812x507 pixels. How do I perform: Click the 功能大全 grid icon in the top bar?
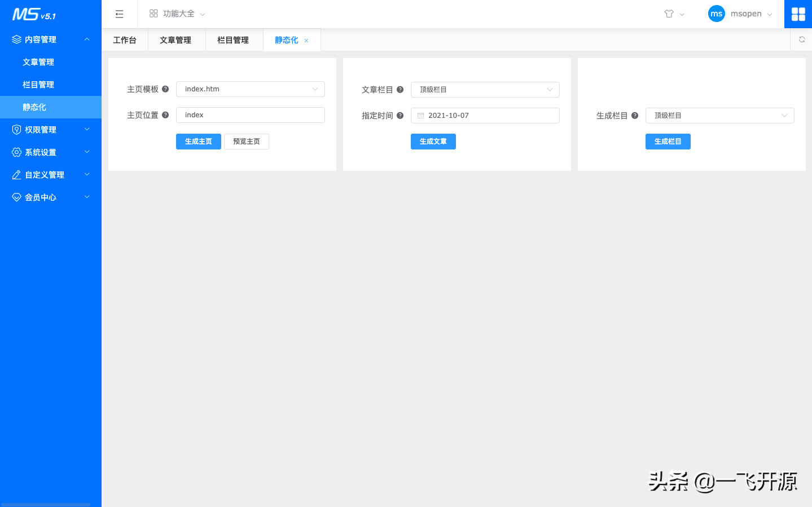pyautogui.click(x=153, y=13)
